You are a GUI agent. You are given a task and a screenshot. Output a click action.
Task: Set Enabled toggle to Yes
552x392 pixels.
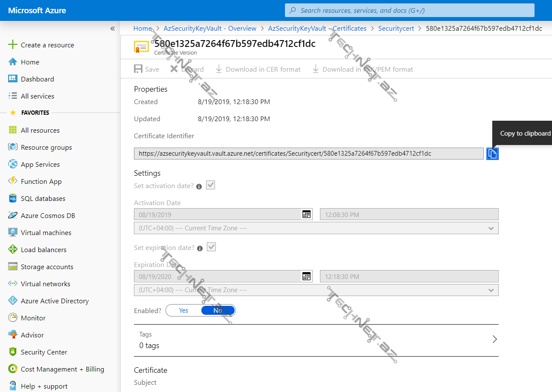[x=183, y=311]
